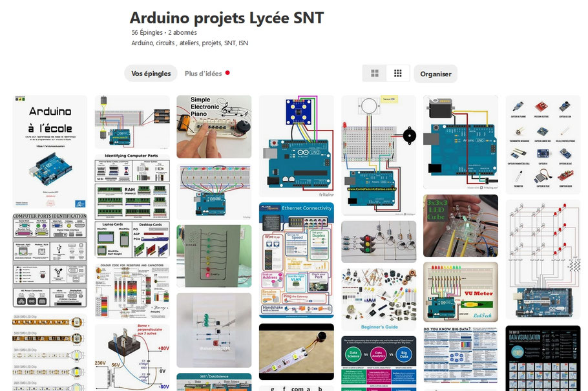Select the large grid view icon

[375, 73]
